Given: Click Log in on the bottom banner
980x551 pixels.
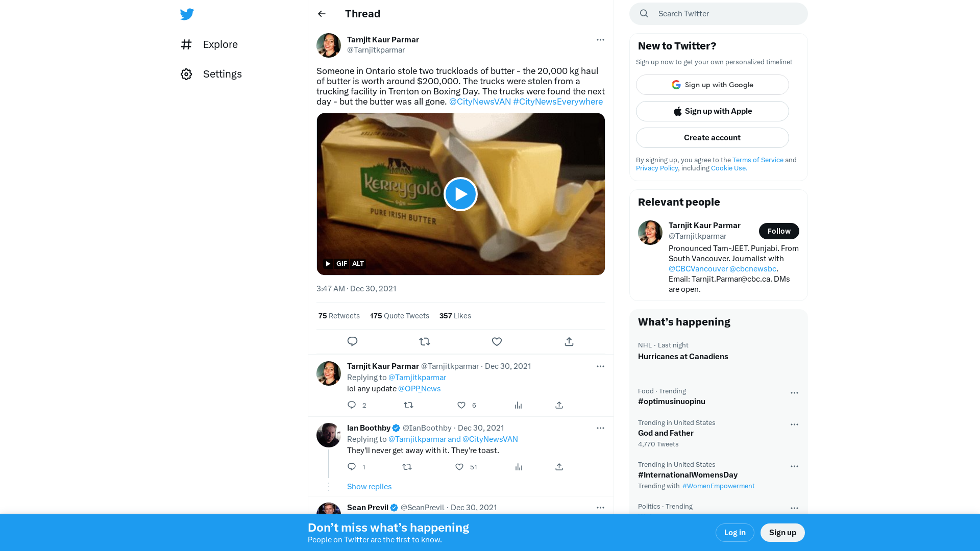Looking at the screenshot, I should coord(735,533).
